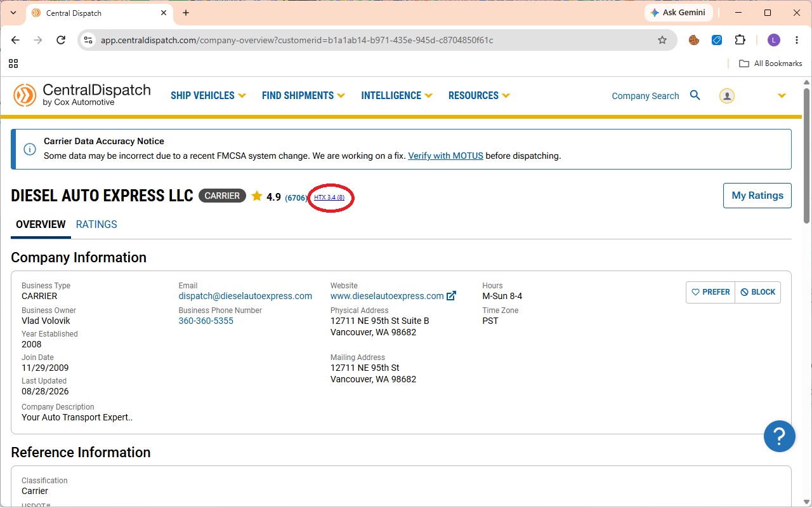The height and width of the screenshot is (508, 812).
Task: Click the CARRIER badge next to company name
Action: 222,196
